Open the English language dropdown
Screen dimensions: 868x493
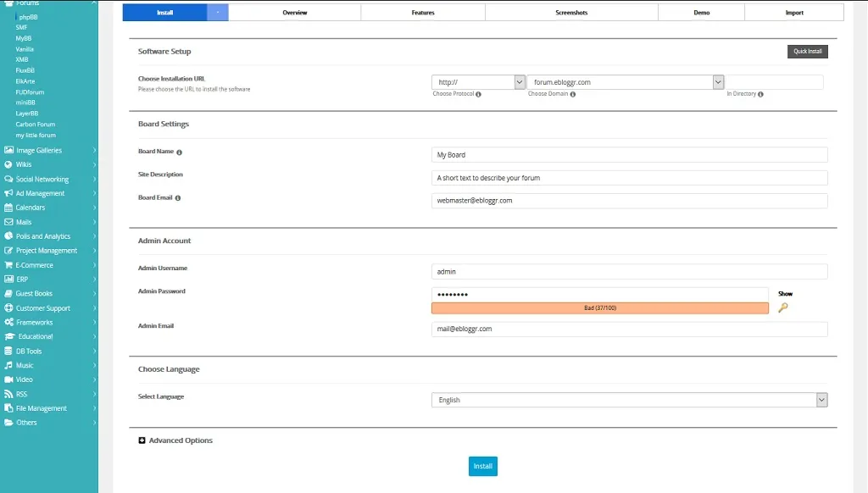click(x=630, y=400)
